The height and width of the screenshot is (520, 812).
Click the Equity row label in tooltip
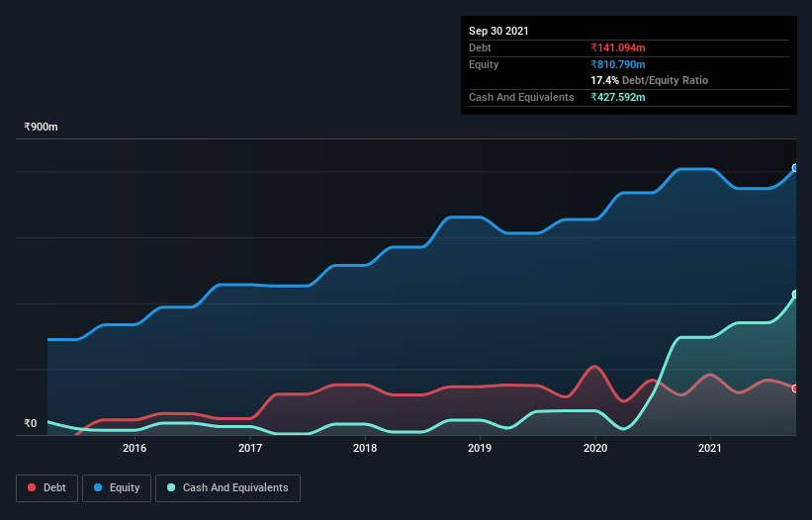point(484,64)
